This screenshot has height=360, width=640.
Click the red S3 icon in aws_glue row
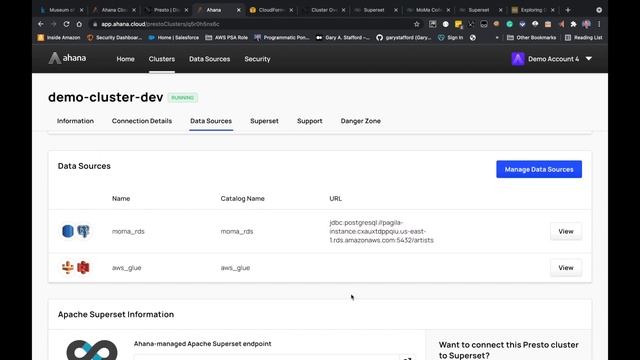coord(83,267)
